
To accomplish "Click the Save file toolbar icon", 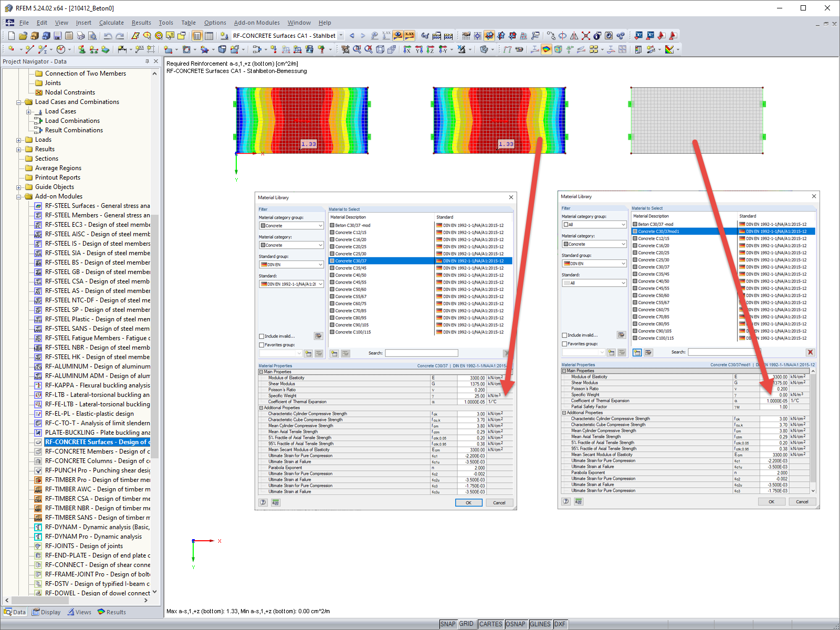I will [58, 36].
